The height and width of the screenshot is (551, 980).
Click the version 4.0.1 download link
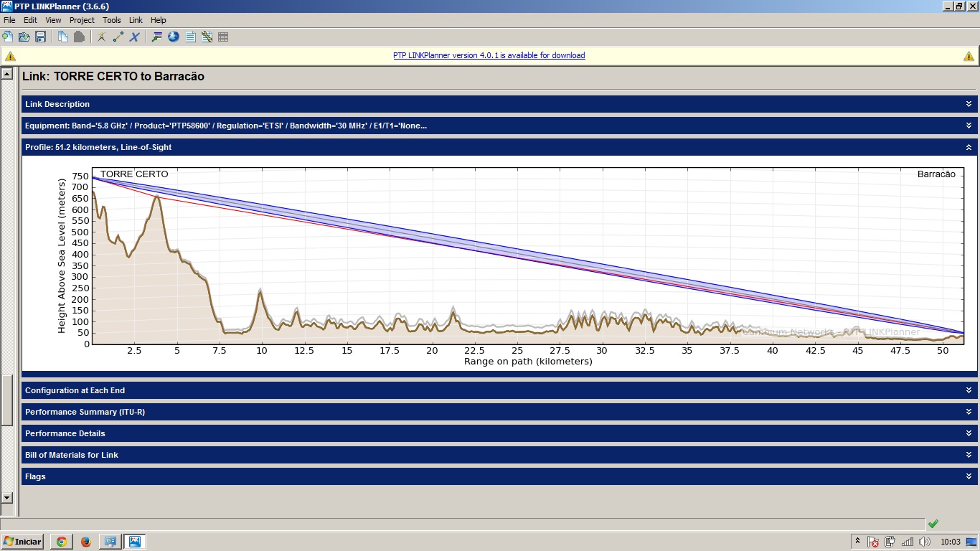tap(489, 55)
